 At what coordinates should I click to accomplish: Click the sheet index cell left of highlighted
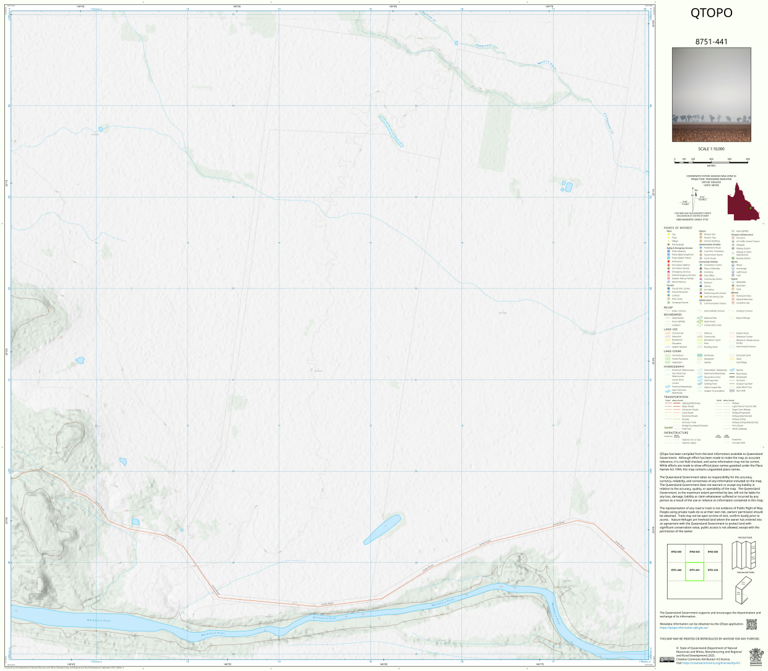676,571
